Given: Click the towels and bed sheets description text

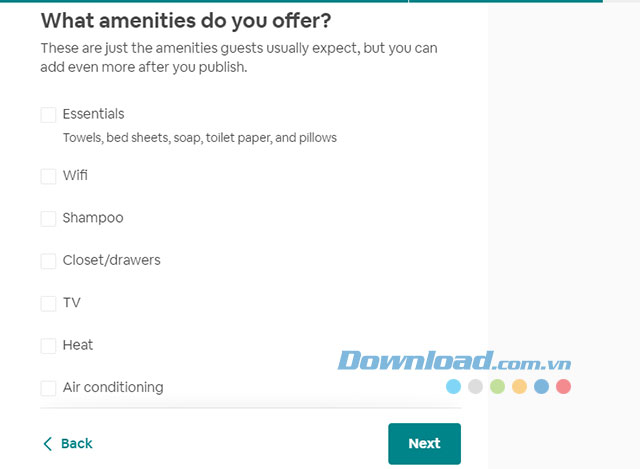Looking at the screenshot, I should [x=199, y=138].
